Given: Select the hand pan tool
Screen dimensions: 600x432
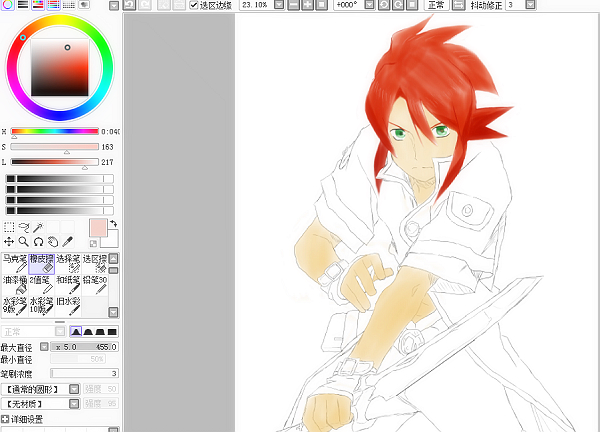Looking at the screenshot, I should point(53,241).
